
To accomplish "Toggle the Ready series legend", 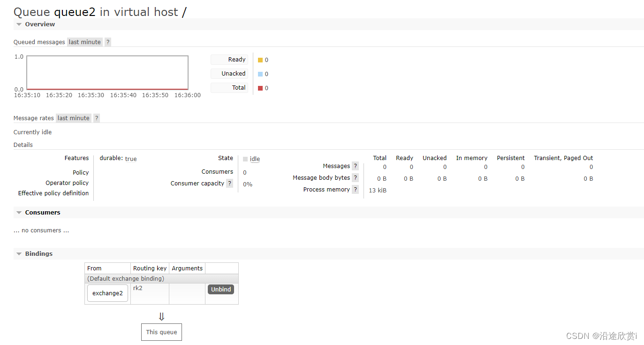I will coord(229,60).
